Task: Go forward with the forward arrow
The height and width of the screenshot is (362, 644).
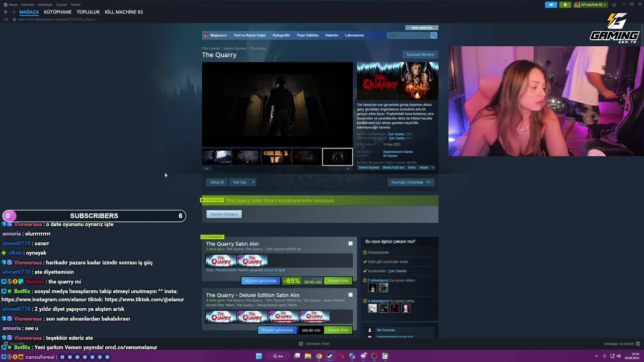Action: click(13, 12)
